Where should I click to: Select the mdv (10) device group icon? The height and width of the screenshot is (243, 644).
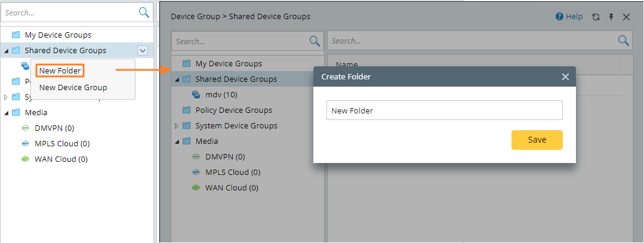coord(196,94)
